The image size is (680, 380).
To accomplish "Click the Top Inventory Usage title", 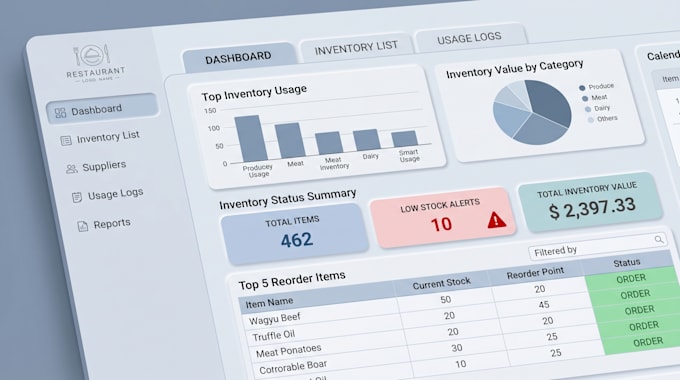I will [254, 93].
